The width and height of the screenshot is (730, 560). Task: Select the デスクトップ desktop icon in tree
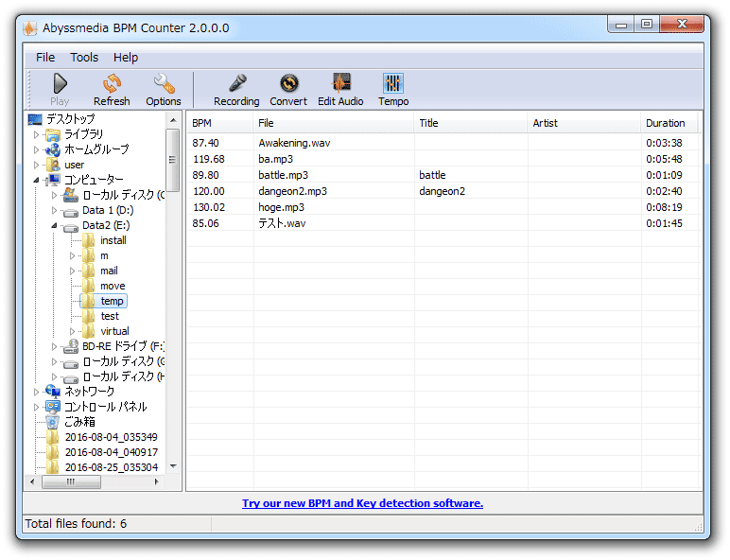pyautogui.click(x=35, y=120)
